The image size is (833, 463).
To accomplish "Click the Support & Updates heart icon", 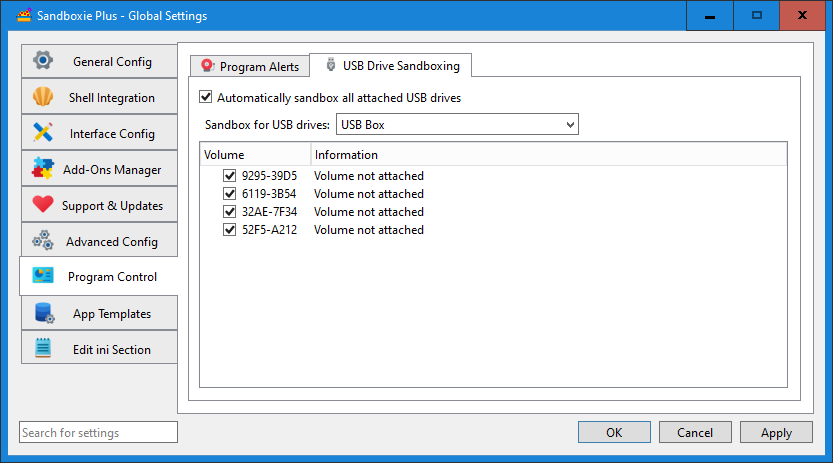I will (x=43, y=205).
